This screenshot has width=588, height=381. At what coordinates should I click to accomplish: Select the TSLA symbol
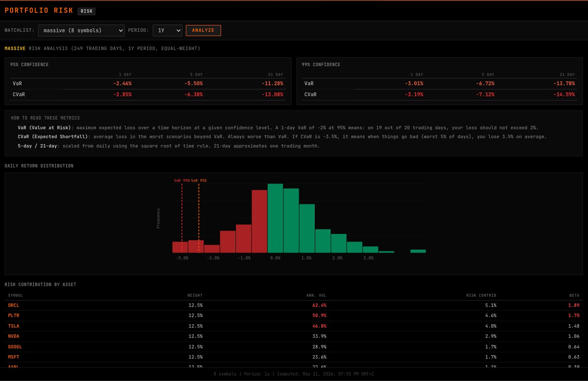14,326
